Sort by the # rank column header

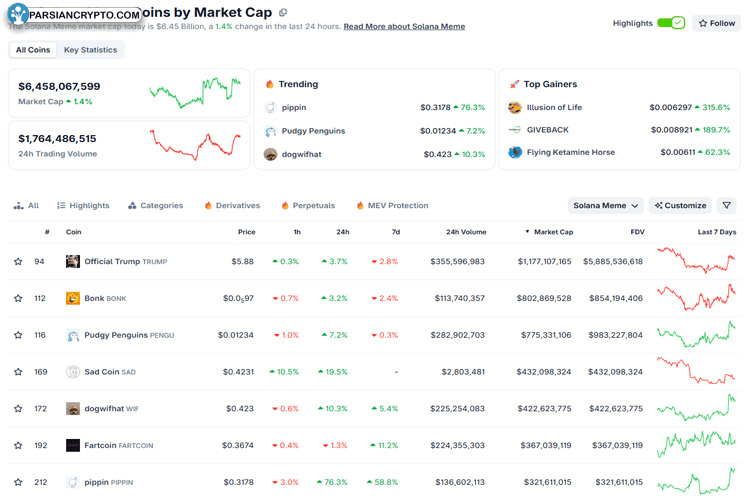[47, 232]
